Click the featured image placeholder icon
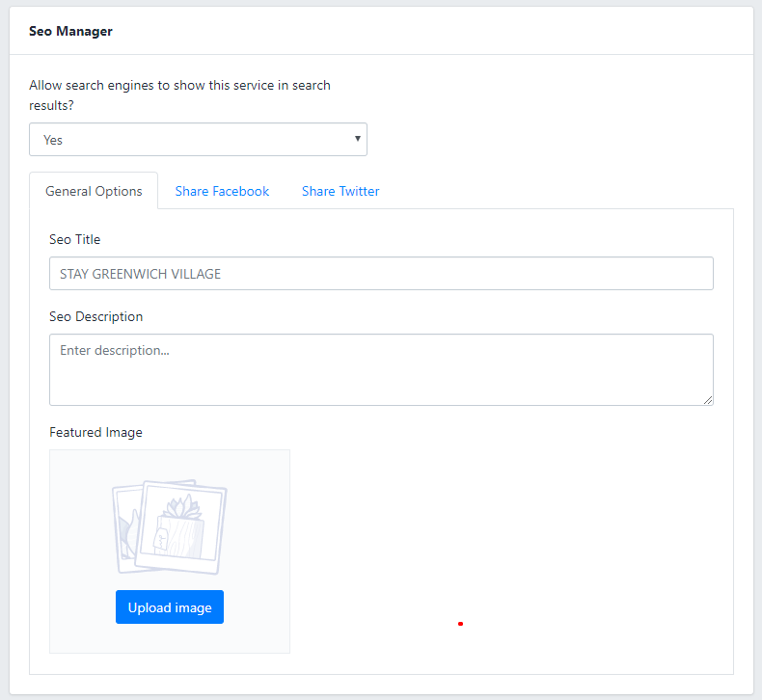The height and width of the screenshot is (700, 762). pos(170,525)
